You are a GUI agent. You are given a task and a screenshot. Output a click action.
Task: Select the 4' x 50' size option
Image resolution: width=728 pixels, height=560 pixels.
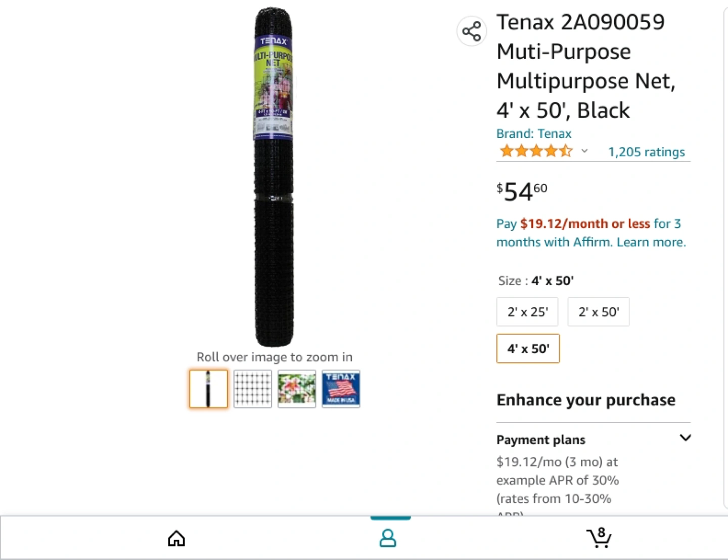[x=528, y=349]
